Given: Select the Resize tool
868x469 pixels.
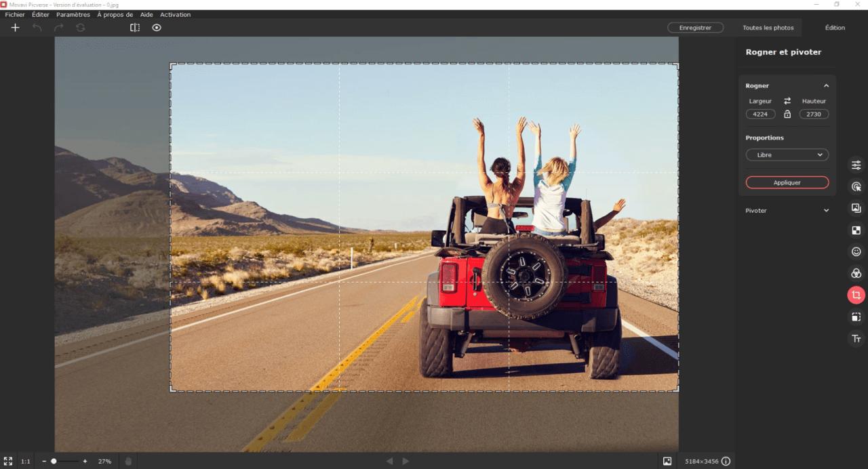Looking at the screenshot, I should pyautogui.click(x=856, y=317).
